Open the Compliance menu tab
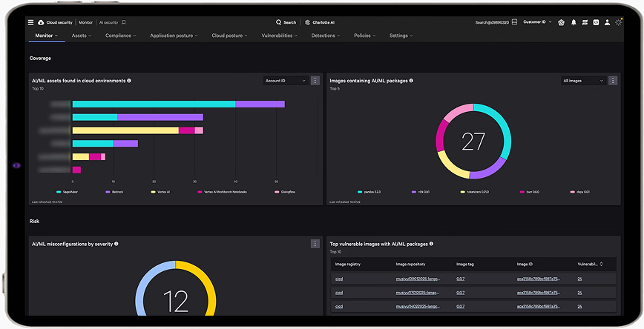Screen dimensions: 644x329 coord(121,36)
